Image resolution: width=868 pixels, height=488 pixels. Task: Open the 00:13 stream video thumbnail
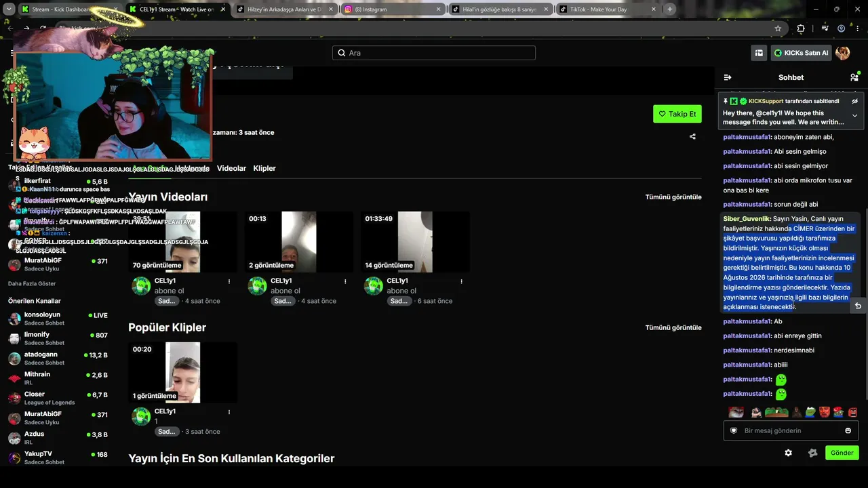pyautogui.click(x=299, y=242)
